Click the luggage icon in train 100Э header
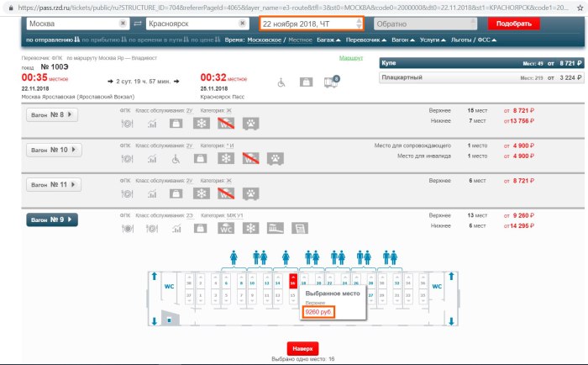Viewport: 588px width, 365px height. 306,82
